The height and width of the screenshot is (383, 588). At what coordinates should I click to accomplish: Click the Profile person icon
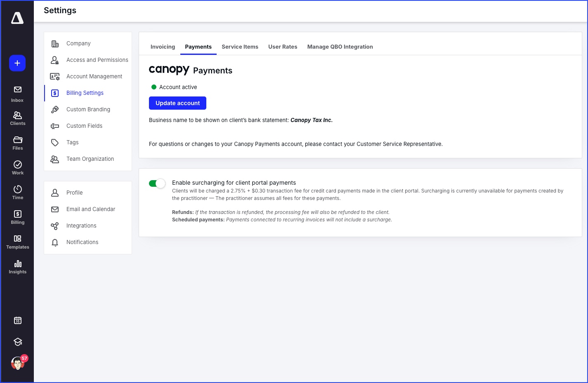55,193
